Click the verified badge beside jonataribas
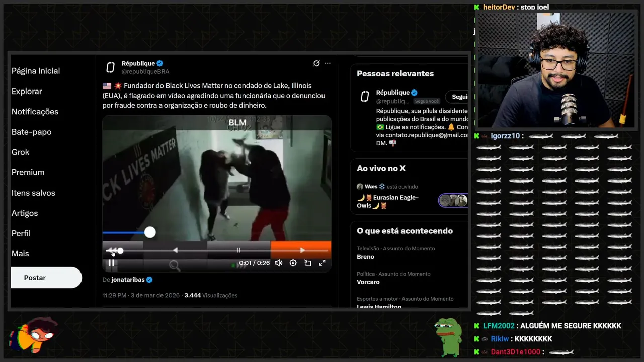 [149, 280]
